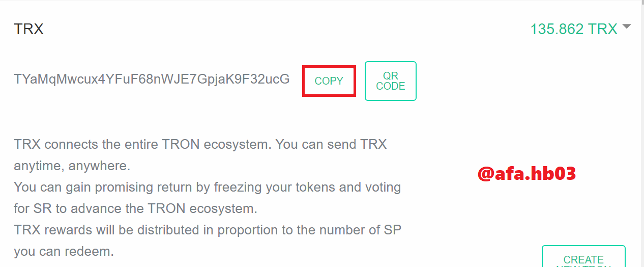Click the 135.862 TRX balance
Image resolution: width=644 pixels, height=267 pixels.
tap(574, 29)
